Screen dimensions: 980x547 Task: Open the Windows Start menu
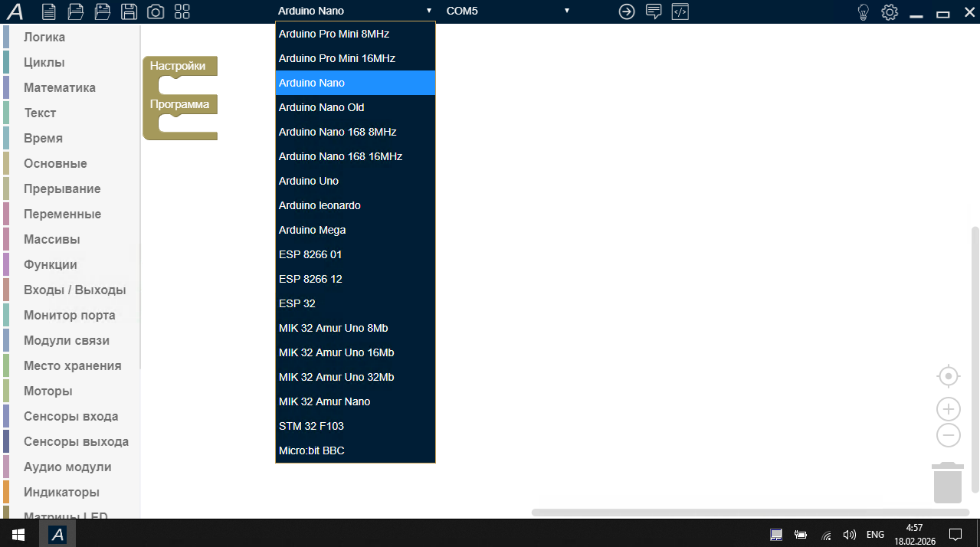18,534
